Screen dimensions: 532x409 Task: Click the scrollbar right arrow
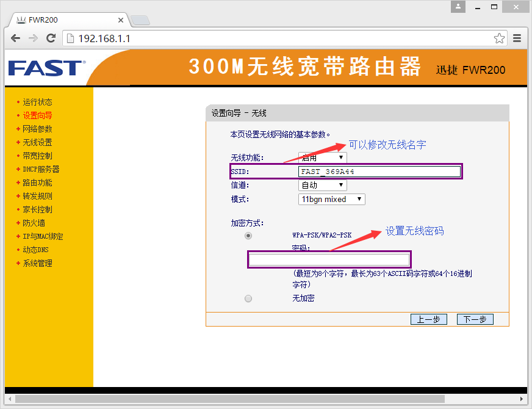[x=522, y=399]
